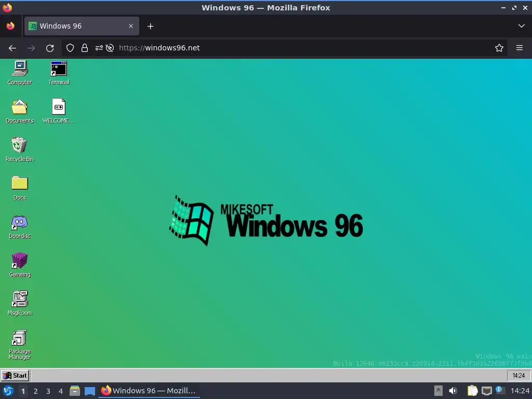Switch to the Windows 96 tab
The width and height of the screenshot is (532, 399).
click(x=82, y=26)
